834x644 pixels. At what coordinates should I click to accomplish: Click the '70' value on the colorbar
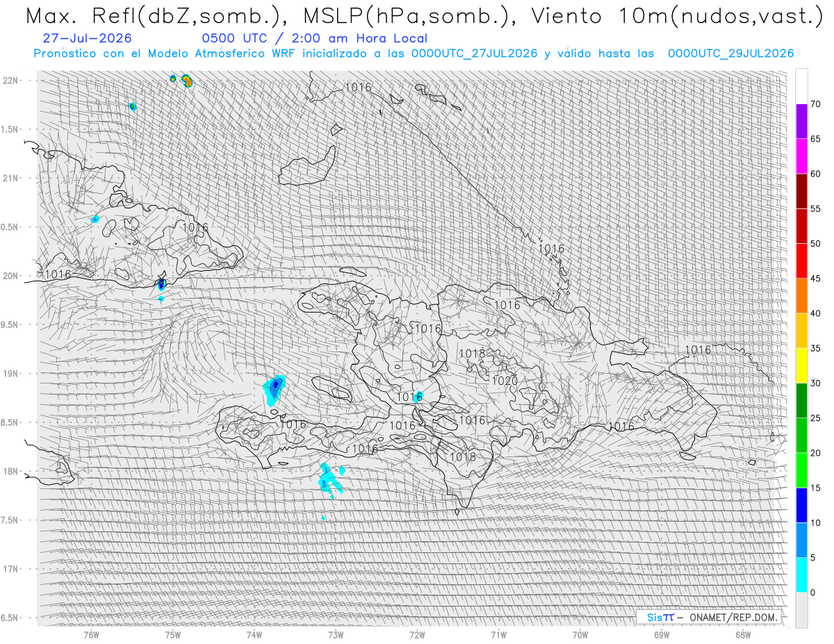[x=816, y=104]
